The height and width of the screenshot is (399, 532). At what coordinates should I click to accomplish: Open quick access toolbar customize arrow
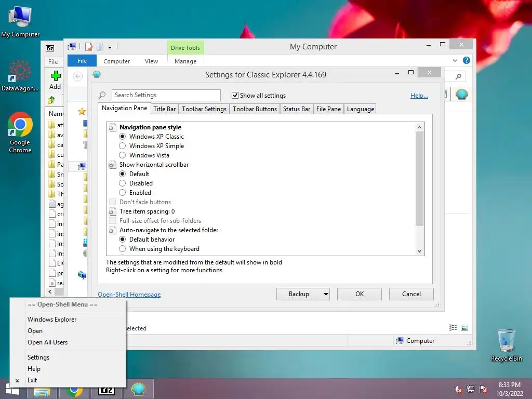click(x=110, y=47)
